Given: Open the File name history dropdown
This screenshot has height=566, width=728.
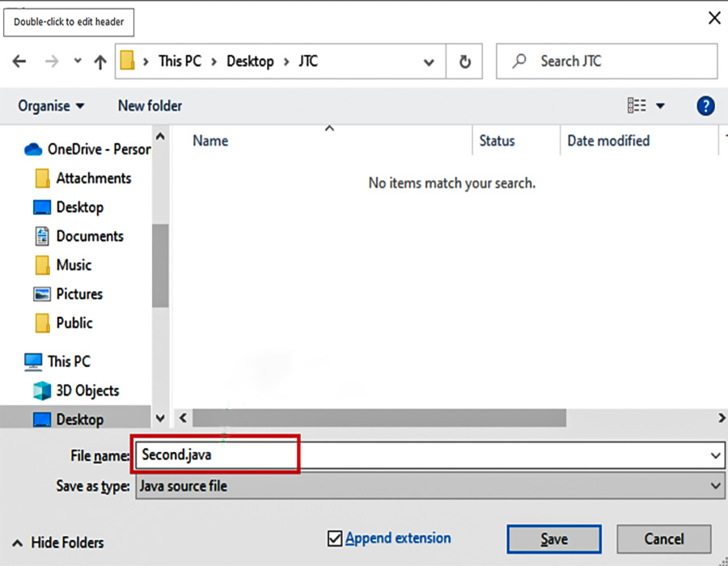Looking at the screenshot, I should click(715, 455).
